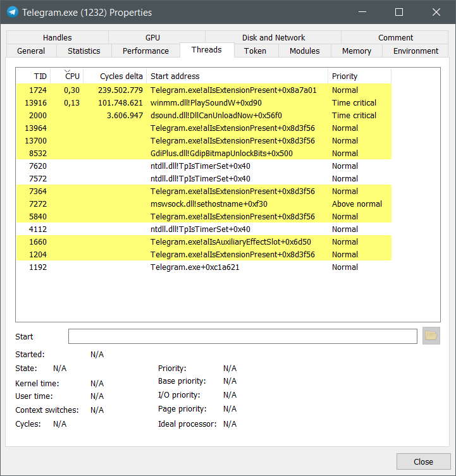Sort by Priority column header
This screenshot has width=456, height=476.
tap(359, 76)
